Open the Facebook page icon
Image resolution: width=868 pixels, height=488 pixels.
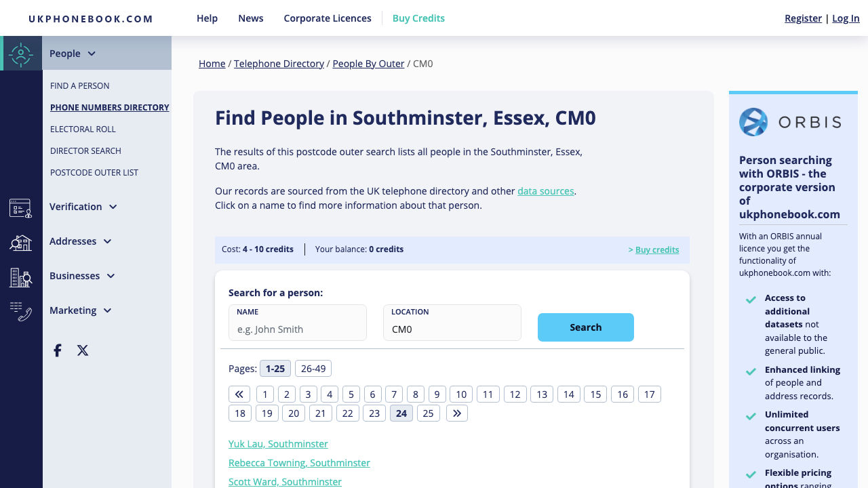click(57, 350)
